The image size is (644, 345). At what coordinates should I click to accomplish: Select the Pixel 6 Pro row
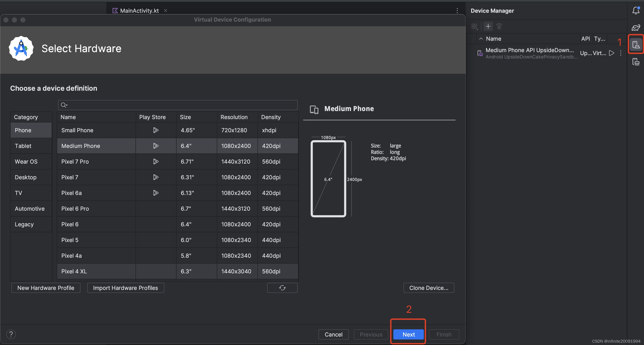pyautogui.click(x=177, y=209)
